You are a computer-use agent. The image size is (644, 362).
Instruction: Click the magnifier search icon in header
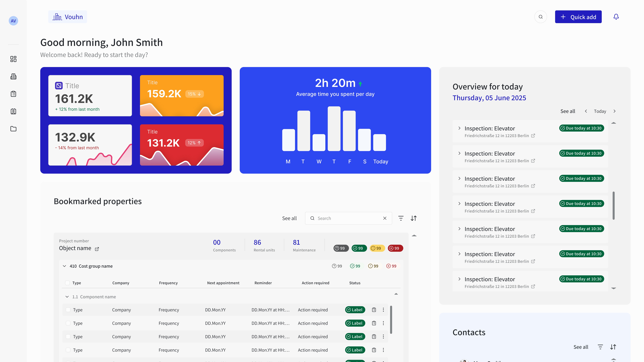click(540, 17)
